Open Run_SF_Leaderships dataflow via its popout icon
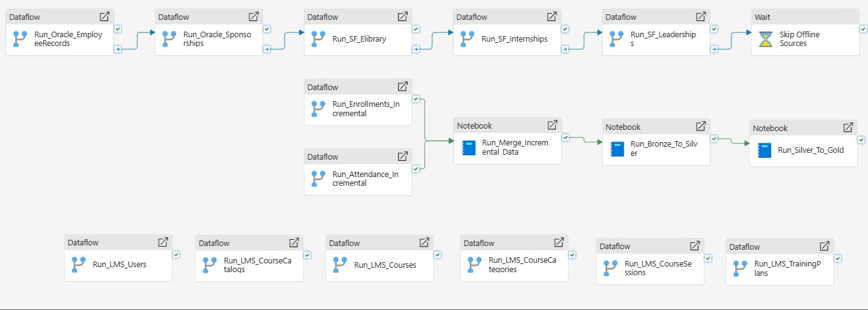This screenshot has height=310, width=868. pyautogui.click(x=700, y=17)
